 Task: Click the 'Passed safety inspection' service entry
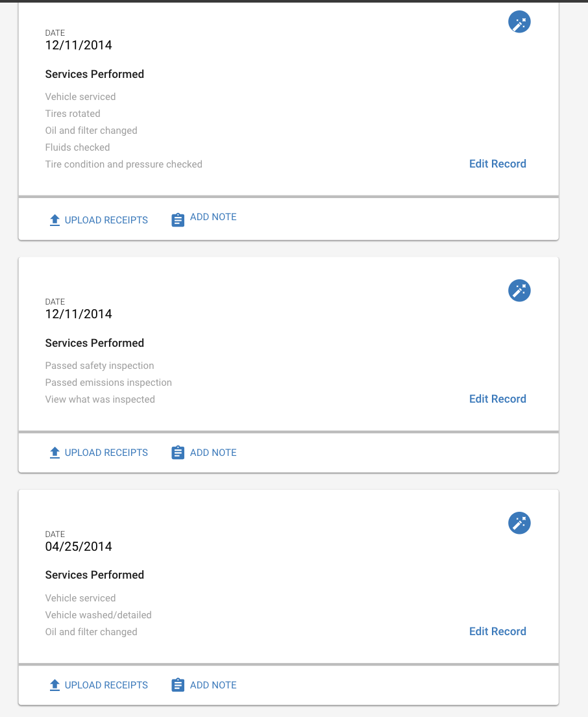pyautogui.click(x=99, y=366)
